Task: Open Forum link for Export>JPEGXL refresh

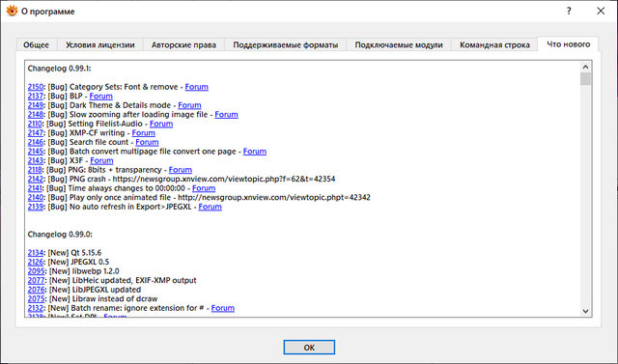Action: (211, 207)
